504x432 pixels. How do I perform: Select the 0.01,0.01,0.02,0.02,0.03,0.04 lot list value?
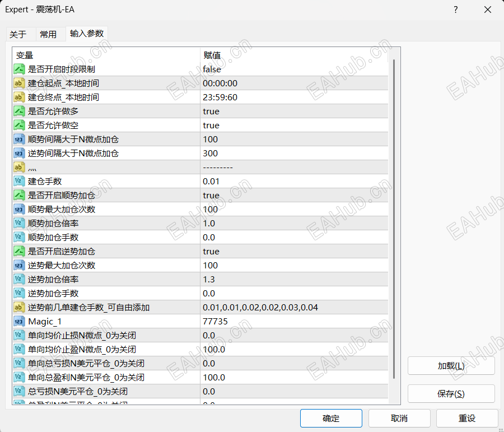260,307
